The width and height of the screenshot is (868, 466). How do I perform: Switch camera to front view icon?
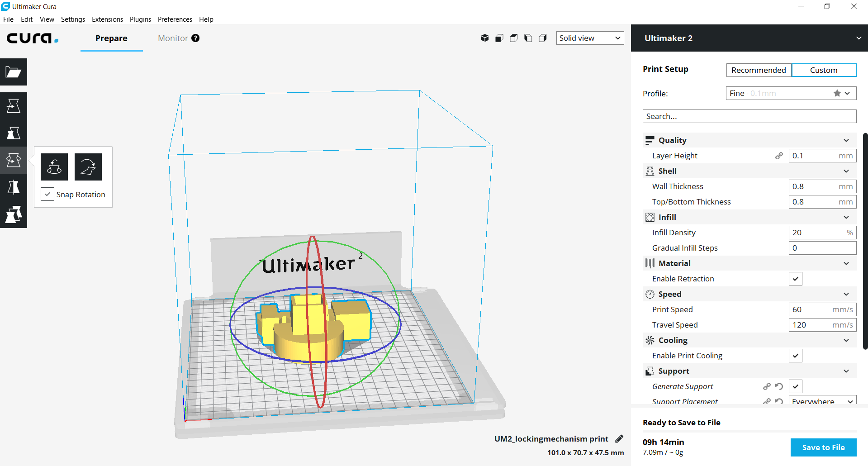tap(499, 38)
